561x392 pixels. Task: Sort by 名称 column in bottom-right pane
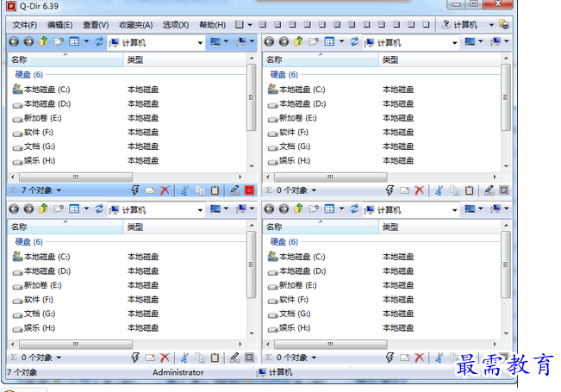tap(321, 227)
